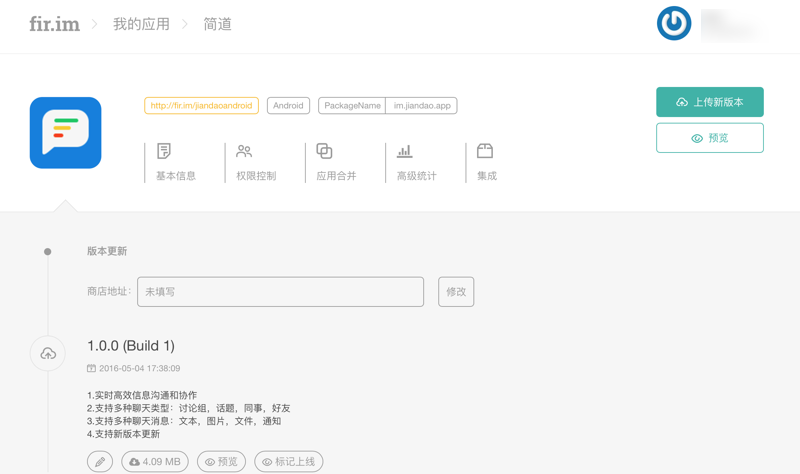Open the fir.im home logo
Screen dimensions: 800x474
tap(54, 24)
